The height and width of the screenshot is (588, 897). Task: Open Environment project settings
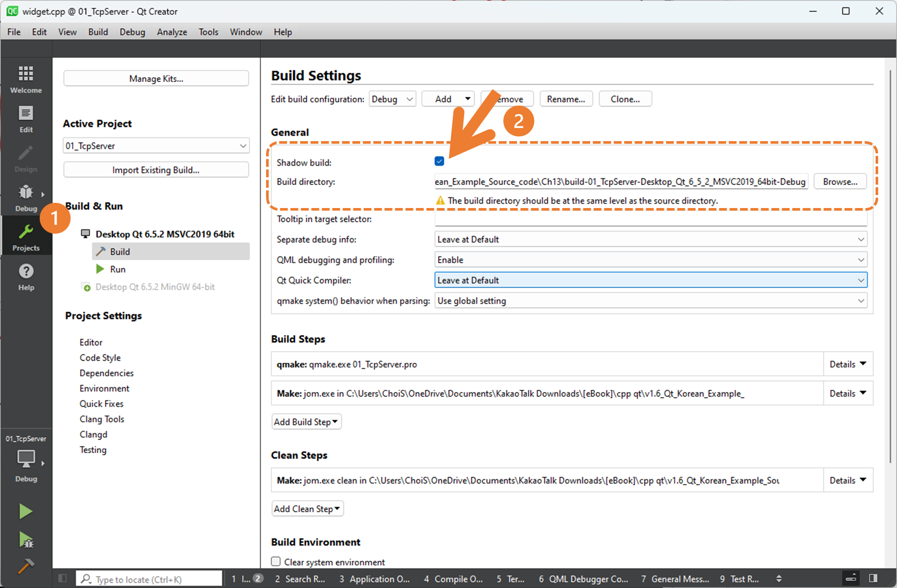pos(105,388)
